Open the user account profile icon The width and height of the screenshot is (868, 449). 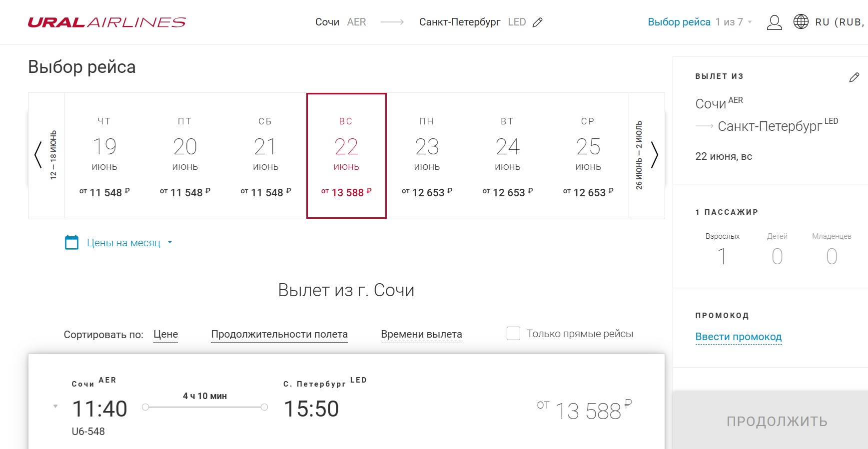(x=774, y=22)
